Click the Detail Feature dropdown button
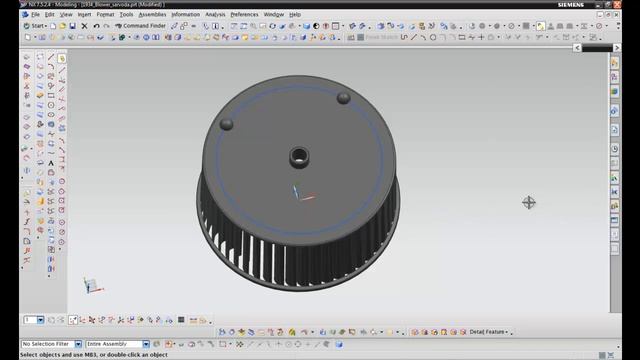This screenshot has width=640, height=360. tap(489, 332)
